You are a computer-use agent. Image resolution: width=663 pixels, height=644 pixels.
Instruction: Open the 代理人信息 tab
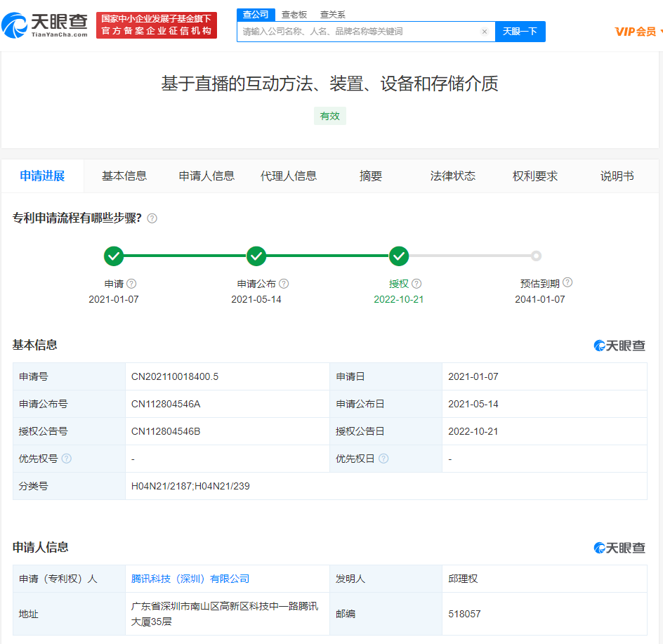289,176
